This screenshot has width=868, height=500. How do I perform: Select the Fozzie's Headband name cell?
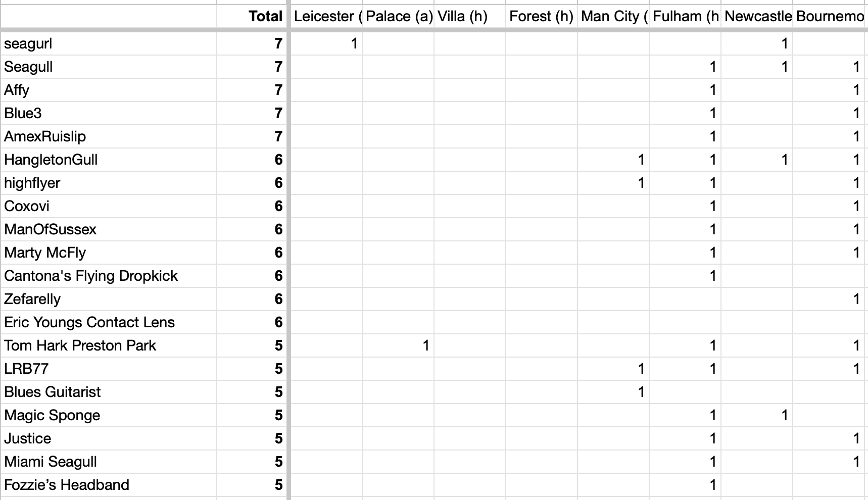point(109,485)
